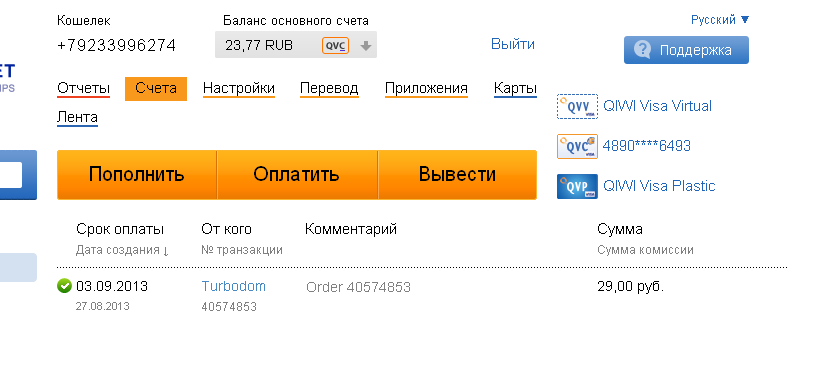This screenshot has height=373, width=833.
Task: Open the Лента feed link
Action: coord(78,117)
